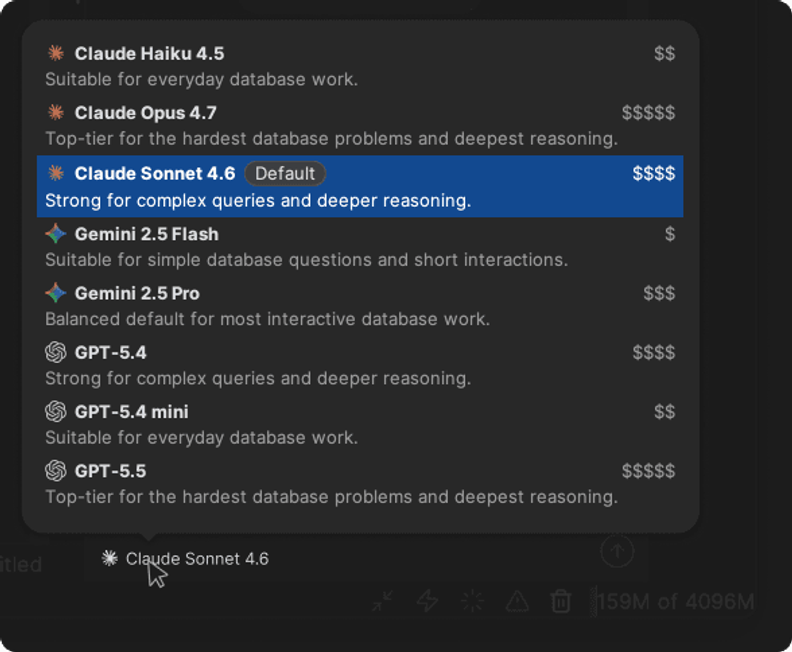This screenshot has height=652, width=792.
Task: Open the Claude Sonnet 4.6 model selector
Action: pos(185,559)
